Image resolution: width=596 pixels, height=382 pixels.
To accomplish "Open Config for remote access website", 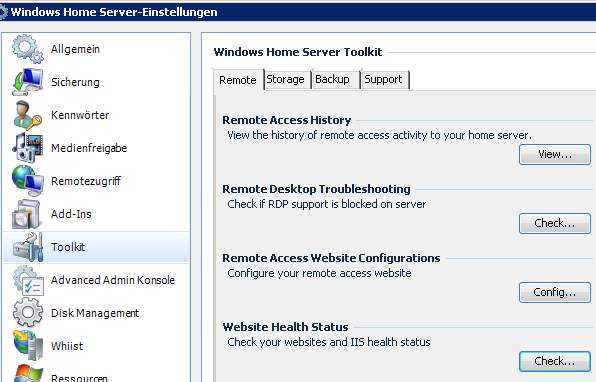I will point(555,292).
